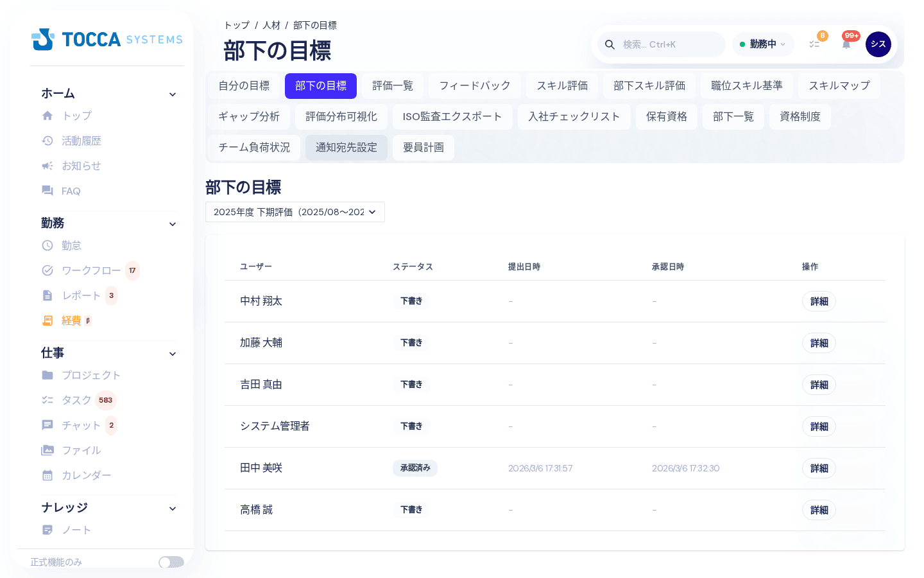
Task: Switch to the 自分の目標 tab
Action: pyautogui.click(x=244, y=86)
